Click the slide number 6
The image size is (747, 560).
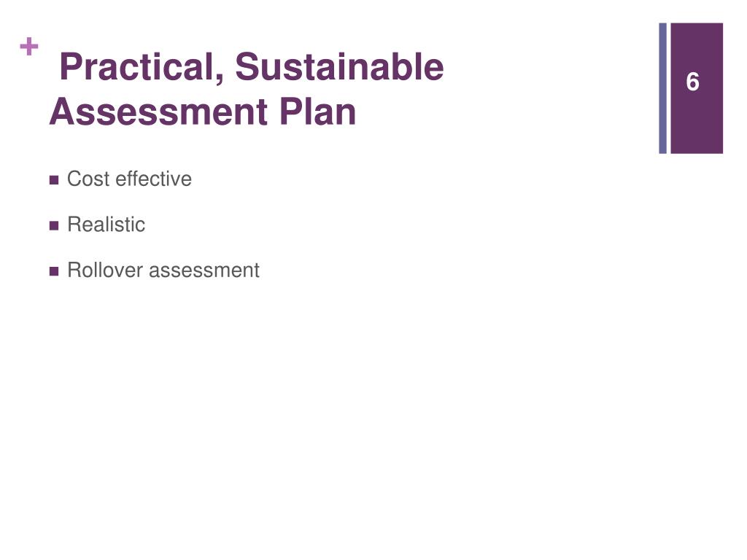pos(693,82)
